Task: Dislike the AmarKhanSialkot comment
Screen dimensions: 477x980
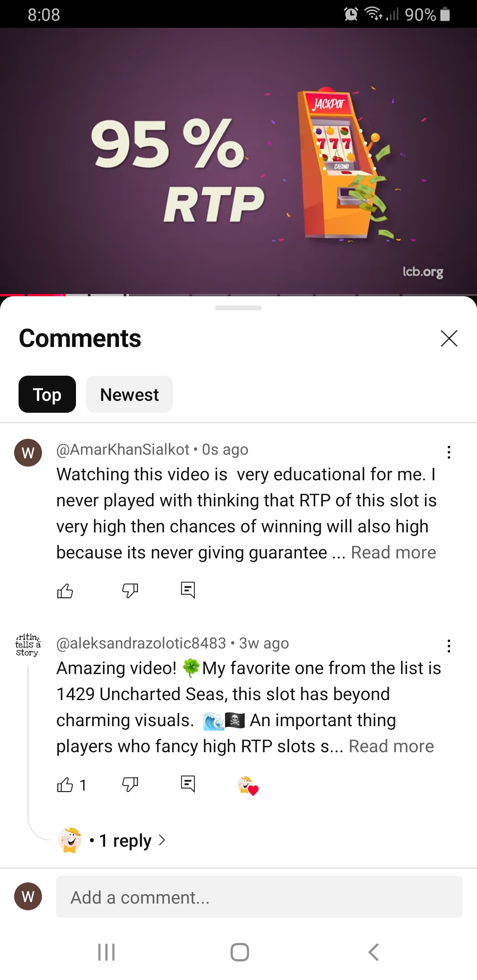Action: click(x=130, y=590)
